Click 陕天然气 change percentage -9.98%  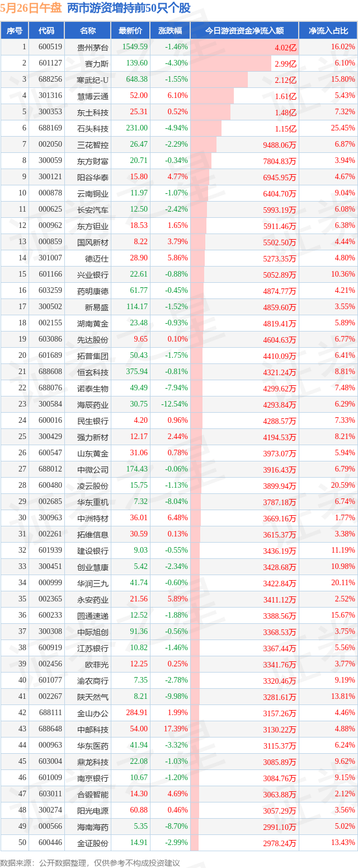click(x=177, y=697)
